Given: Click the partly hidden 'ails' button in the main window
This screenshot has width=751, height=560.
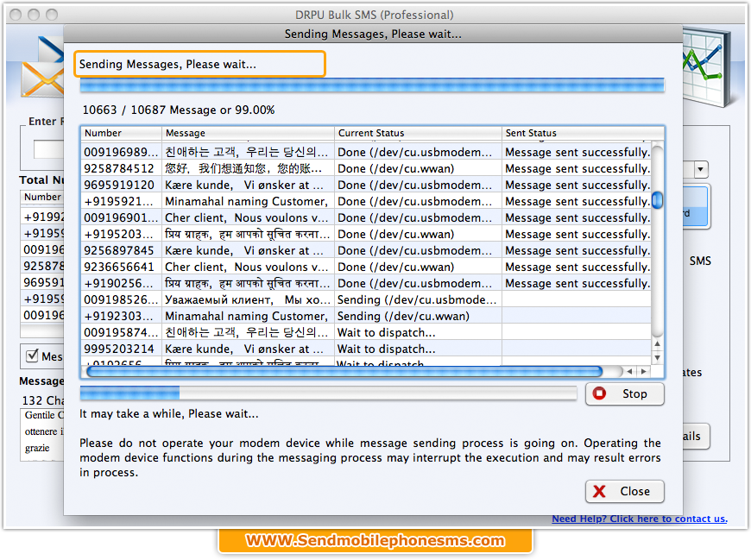Looking at the screenshot, I should [x=696, y=436].
